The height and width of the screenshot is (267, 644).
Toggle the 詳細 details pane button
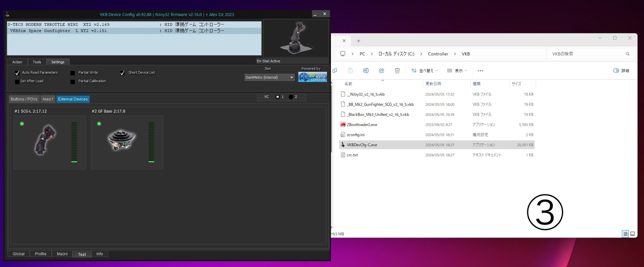point(621,71)
